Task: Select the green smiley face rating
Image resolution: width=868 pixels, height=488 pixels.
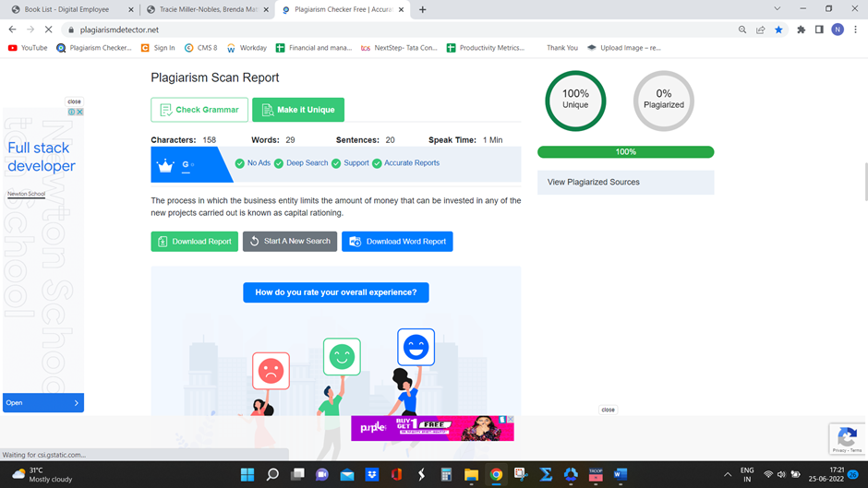Action: (342, 357)
